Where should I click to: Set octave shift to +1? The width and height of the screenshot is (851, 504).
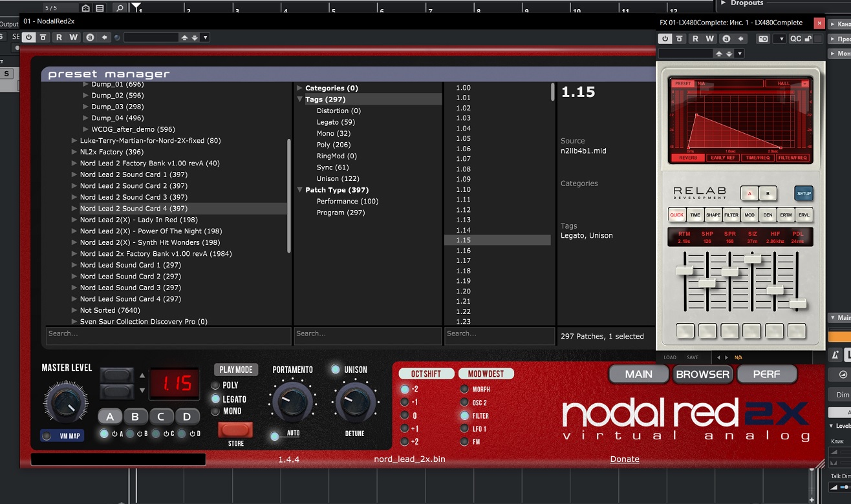[x=405, y=428]
